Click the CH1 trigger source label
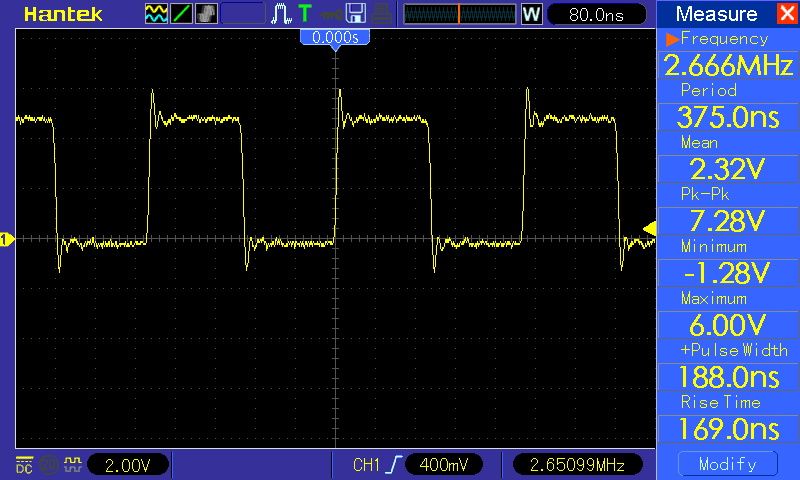The height and width of the screenshot is (480, 800). pos(366,465)
